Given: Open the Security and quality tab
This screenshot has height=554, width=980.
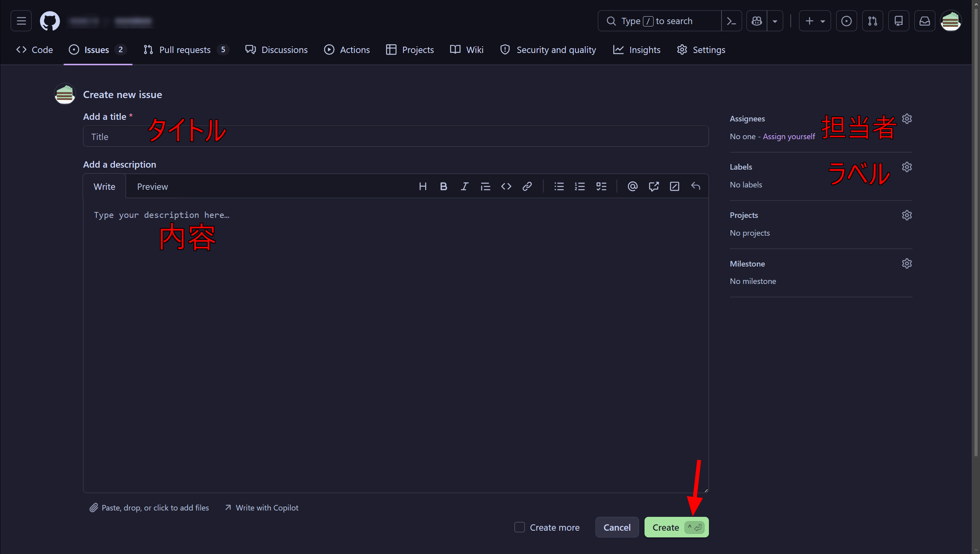Looking at the screenshot, I should [x=548, y=50].
